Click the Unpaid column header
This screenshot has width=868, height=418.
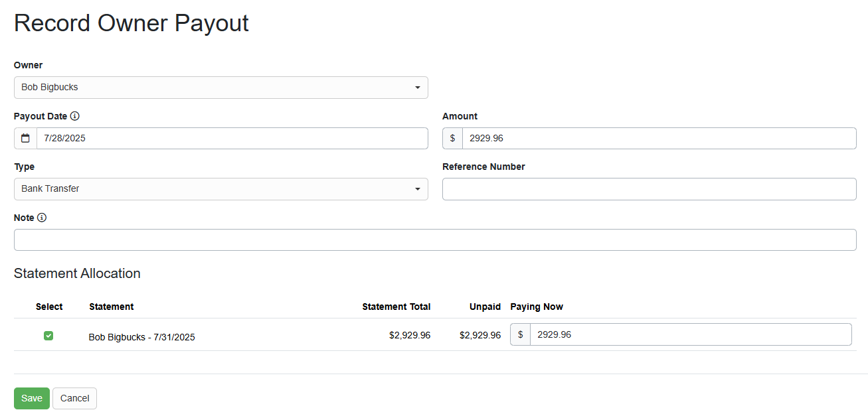tap(485, 307)
